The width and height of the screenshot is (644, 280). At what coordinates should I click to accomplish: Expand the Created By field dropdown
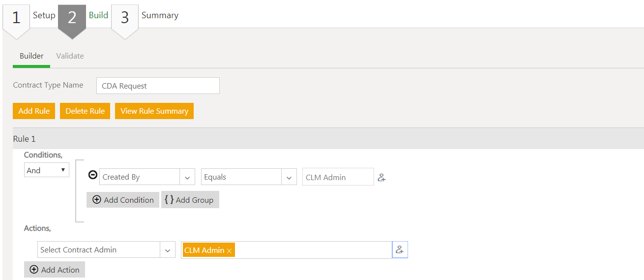pyautogui.click(x=187, y=177)
